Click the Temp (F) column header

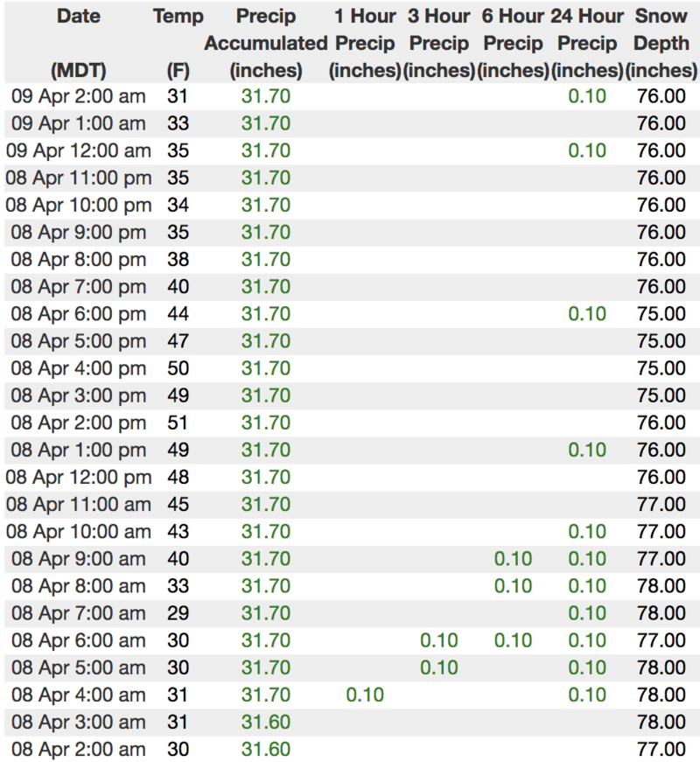coord(178,42)
